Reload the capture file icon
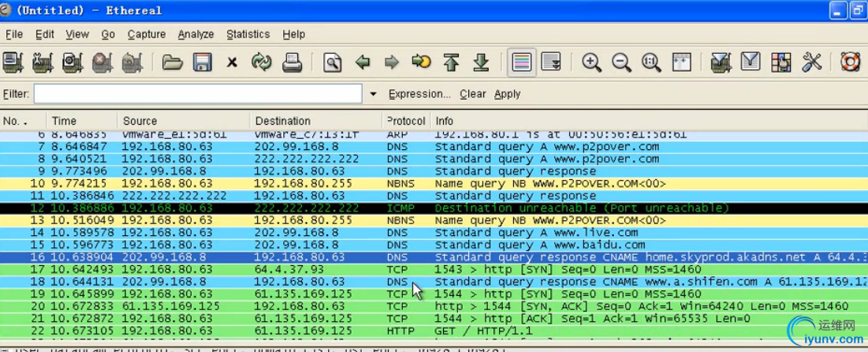 261,62
